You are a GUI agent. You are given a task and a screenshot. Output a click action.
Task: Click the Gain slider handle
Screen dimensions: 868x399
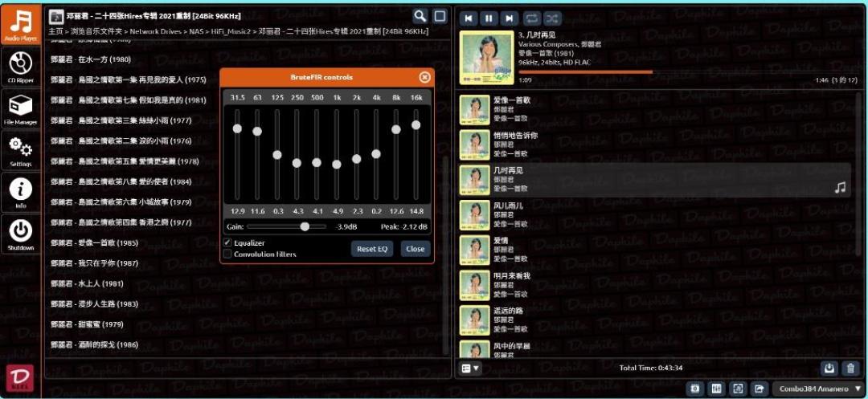click(x=305, y=226)
